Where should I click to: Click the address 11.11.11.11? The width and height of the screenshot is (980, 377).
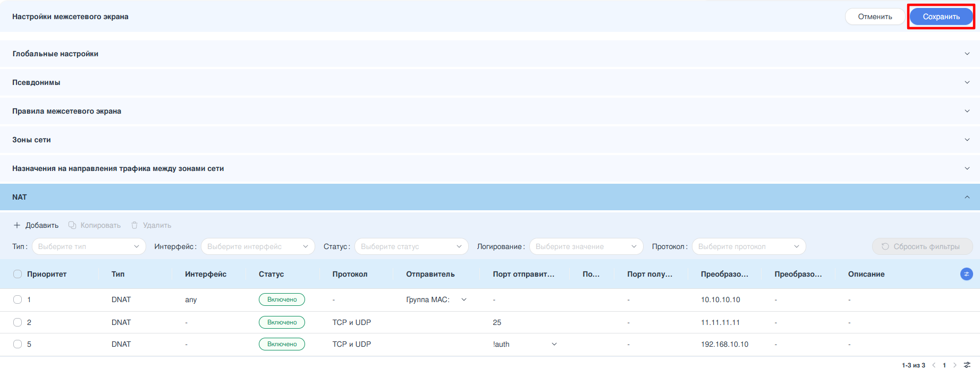click(x=720, y=322)
